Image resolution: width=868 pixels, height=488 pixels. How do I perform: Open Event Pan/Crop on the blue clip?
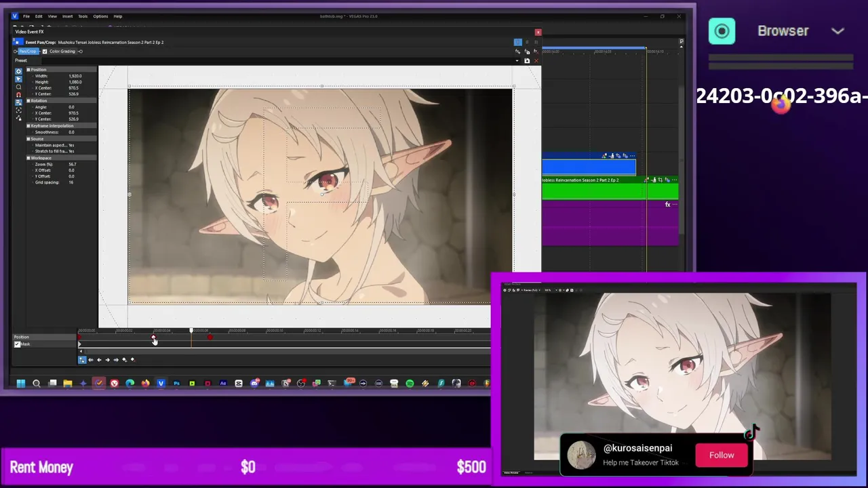tap(618, 156)
